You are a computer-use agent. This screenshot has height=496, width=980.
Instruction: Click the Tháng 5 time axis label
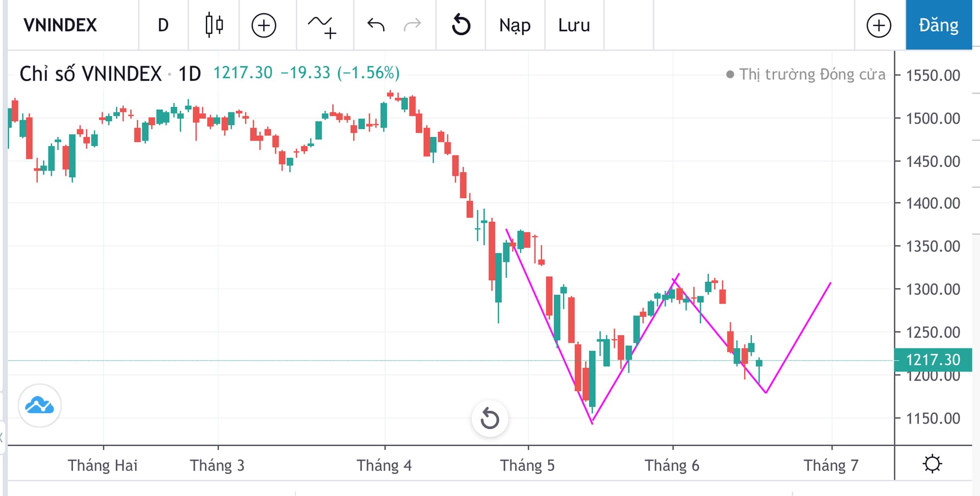(527, 465)
